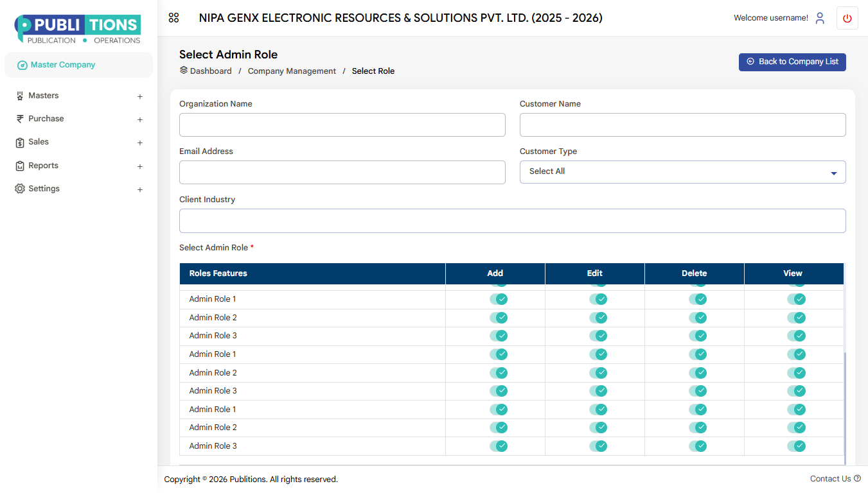Expand the Reports menu plus sign

pos(140,166)
